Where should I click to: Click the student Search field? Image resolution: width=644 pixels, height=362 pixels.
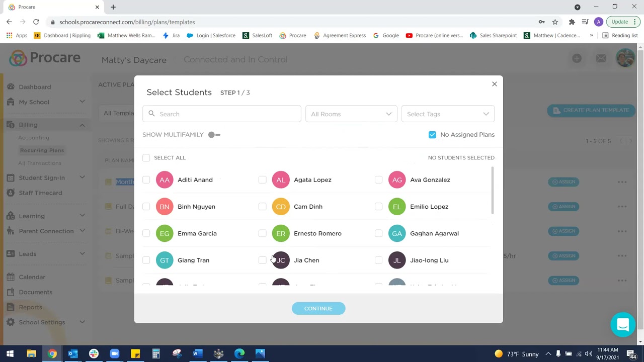coord(222,114)
